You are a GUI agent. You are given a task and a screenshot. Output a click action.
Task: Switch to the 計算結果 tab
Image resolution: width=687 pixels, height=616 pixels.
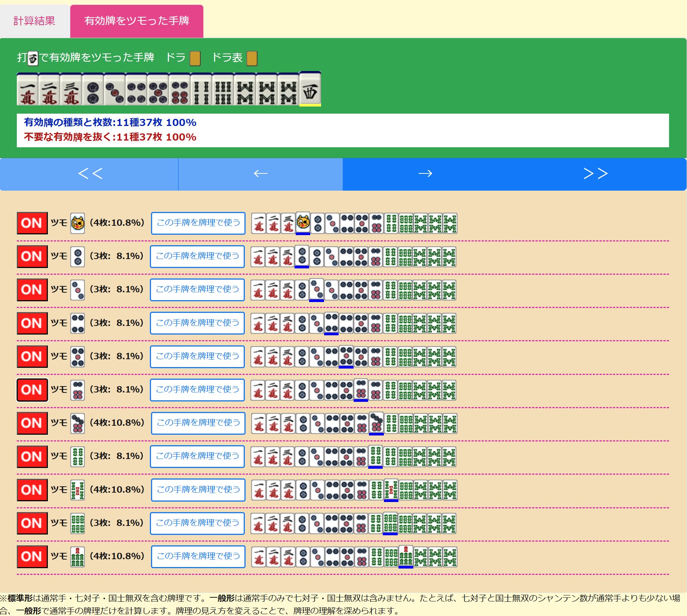click(34, 21)
